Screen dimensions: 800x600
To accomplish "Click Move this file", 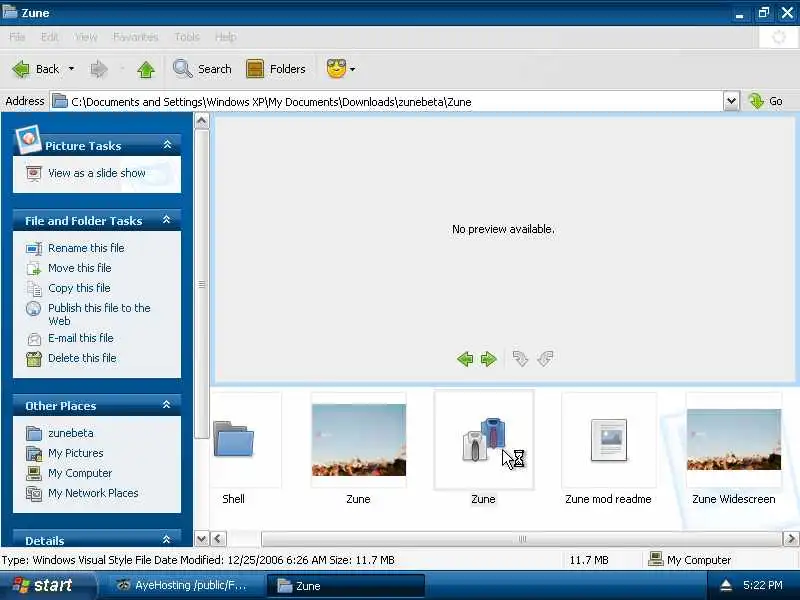I will [80, 268].
